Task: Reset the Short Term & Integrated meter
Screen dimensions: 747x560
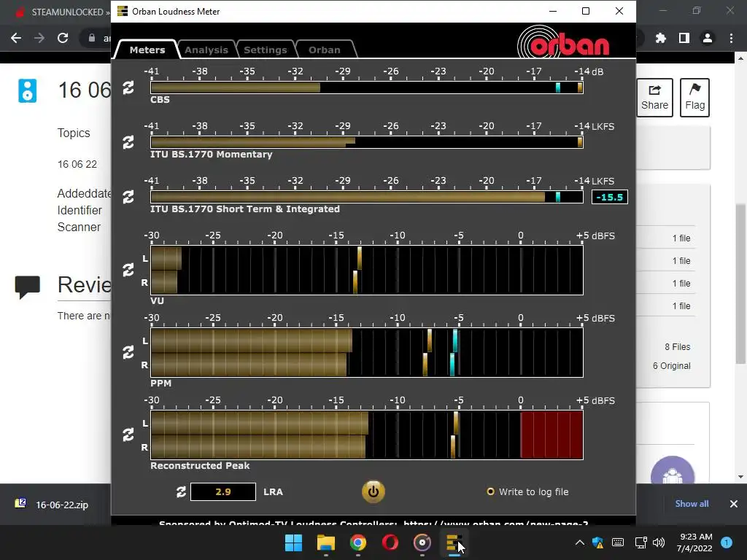Action: tap(128, 197)
